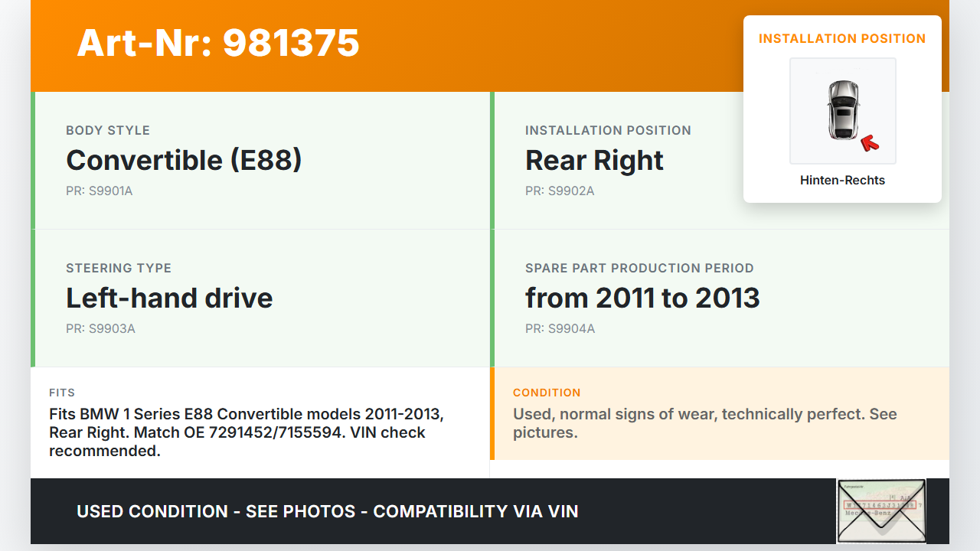Screen dimensions: 980x551
Task: Click the PR: S9903A code
Action: 100,329
